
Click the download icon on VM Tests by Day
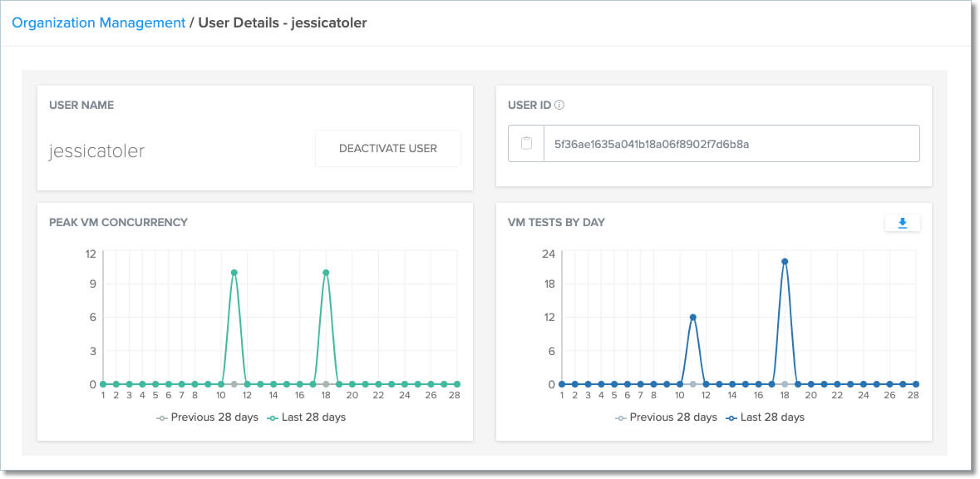click(x=903, y=222)
